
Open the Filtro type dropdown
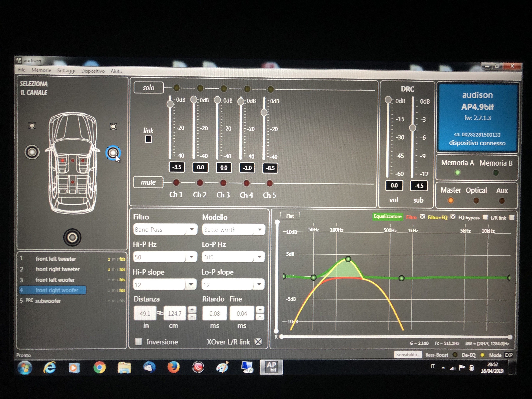165,229
